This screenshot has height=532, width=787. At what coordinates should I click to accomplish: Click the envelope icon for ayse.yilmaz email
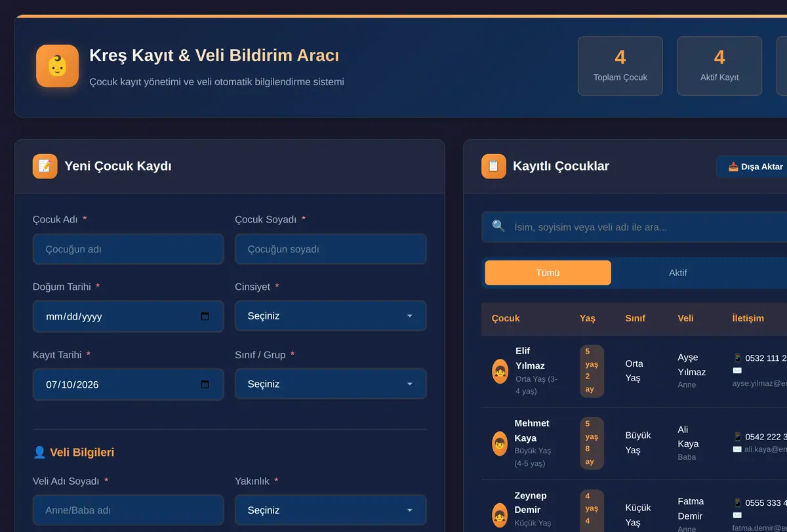click(737, 371)
